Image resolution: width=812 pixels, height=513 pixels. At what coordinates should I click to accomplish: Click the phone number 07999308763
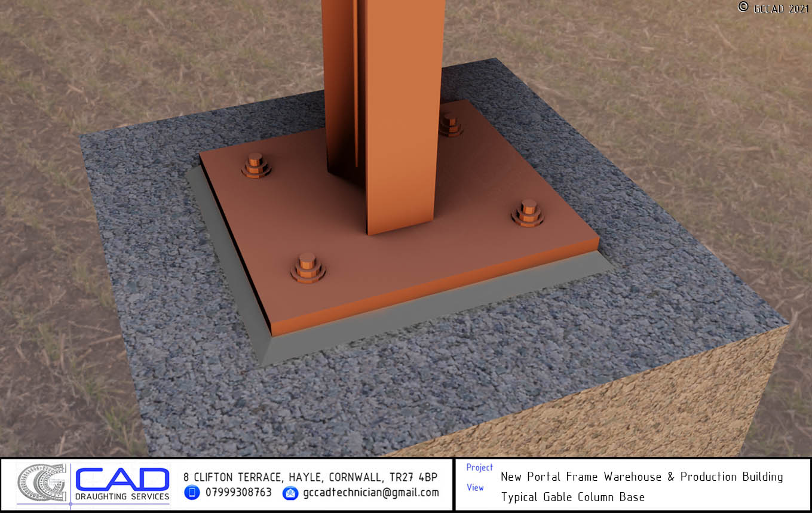click(238, 493)
